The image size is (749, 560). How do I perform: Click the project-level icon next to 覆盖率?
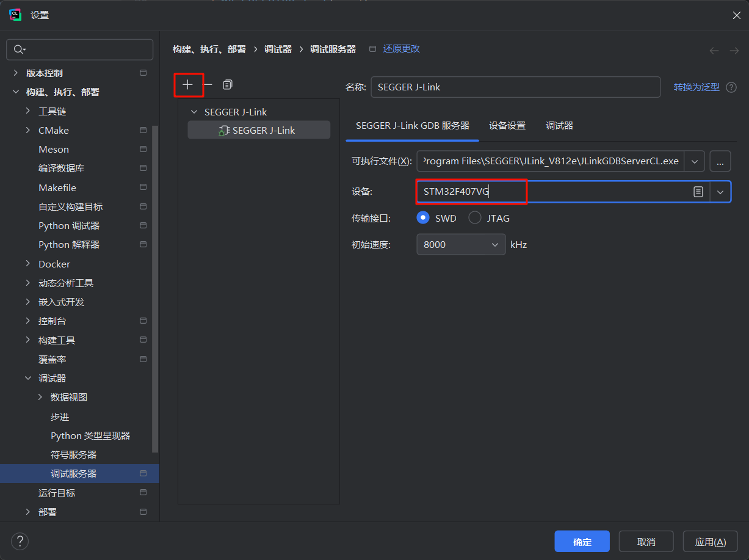point(143,359)
